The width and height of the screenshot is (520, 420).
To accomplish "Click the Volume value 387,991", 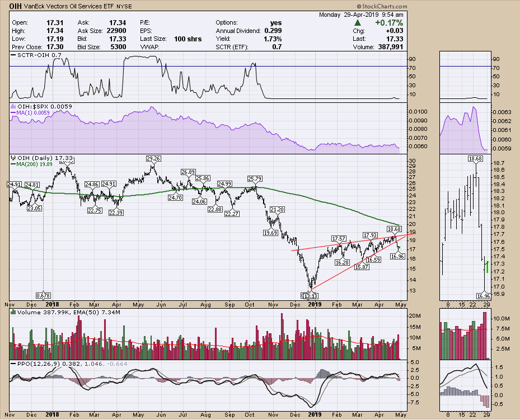I will pyautogui.click(x=391, y=47).
